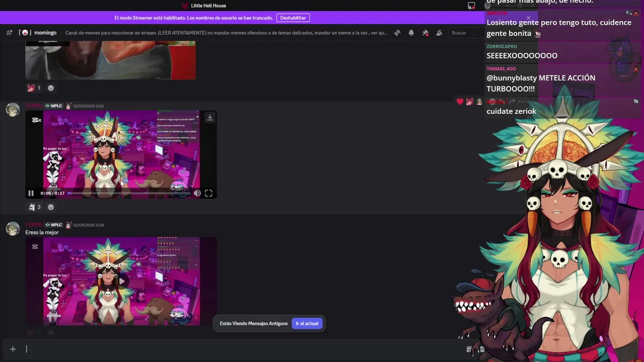Open the cropped image at top of chat
Screen dimensions: 644x362
point(111,59)
